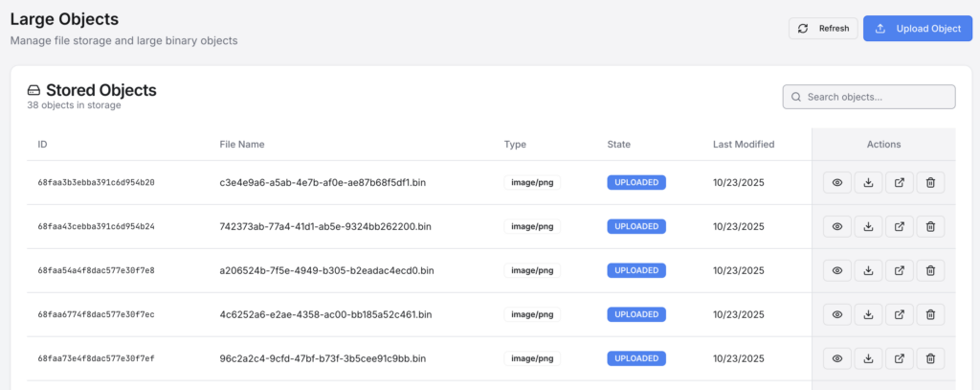
Task: Select the State column header
Action: pyautogui.click(x=620, y=145)
